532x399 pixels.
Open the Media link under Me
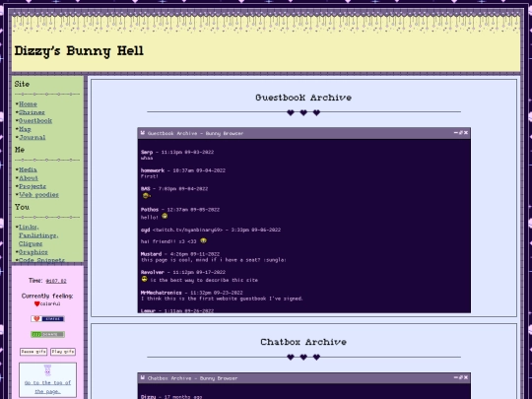(x=28, y=169)
